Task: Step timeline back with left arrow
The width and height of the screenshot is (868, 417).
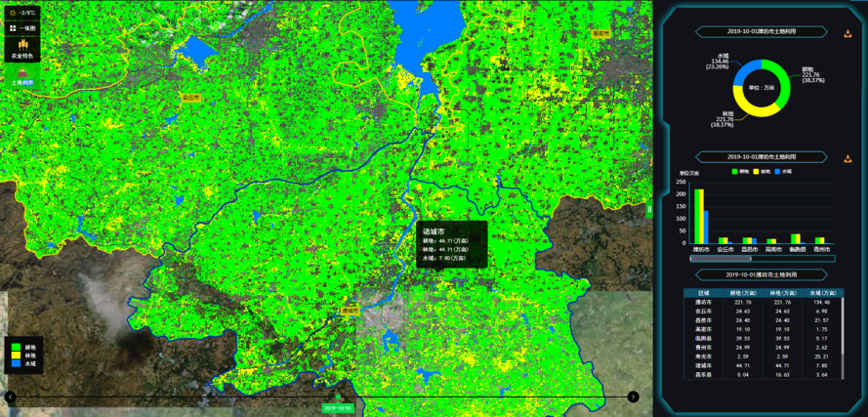Action: click(10, 396)
